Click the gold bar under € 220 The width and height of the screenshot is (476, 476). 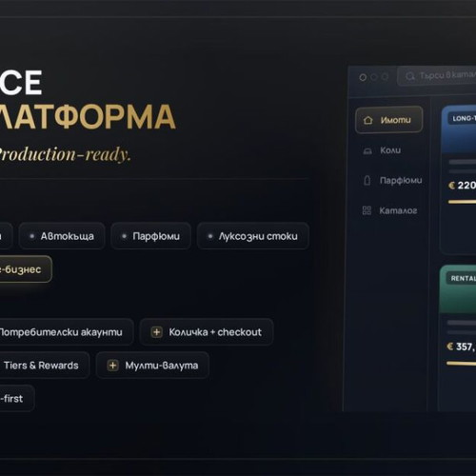[x=462, y=202]
